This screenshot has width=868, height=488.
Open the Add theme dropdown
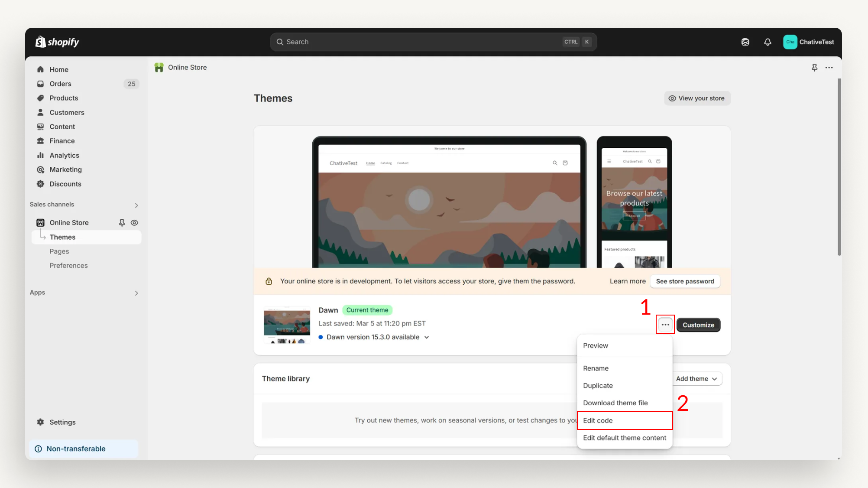click(696, 379)
